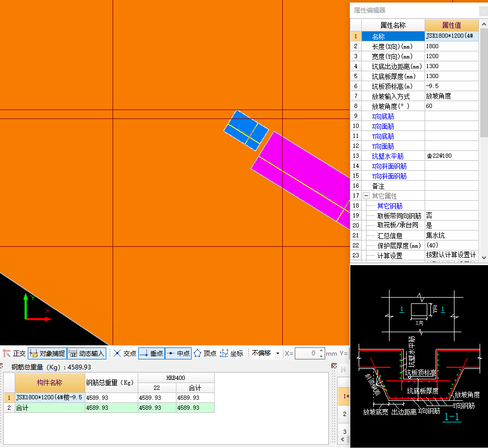The height and width of the screenshot is (448, 488).
Task: Edit the name value JSK1800*1200(4#
Action: click(x=451, y=36)
